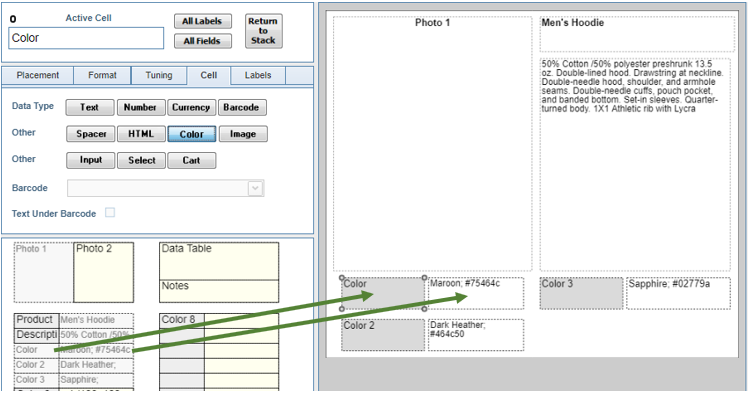Choose the Barcode data type button
Viewport: 748px width, 395px height.
click(242, 107)
